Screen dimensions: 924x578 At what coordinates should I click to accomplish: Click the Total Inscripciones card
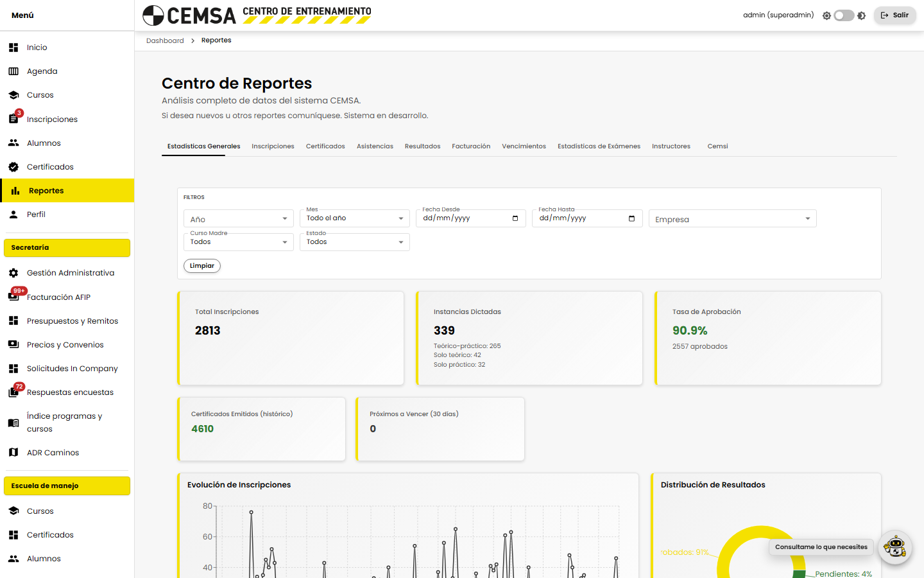tap(291, 338)
